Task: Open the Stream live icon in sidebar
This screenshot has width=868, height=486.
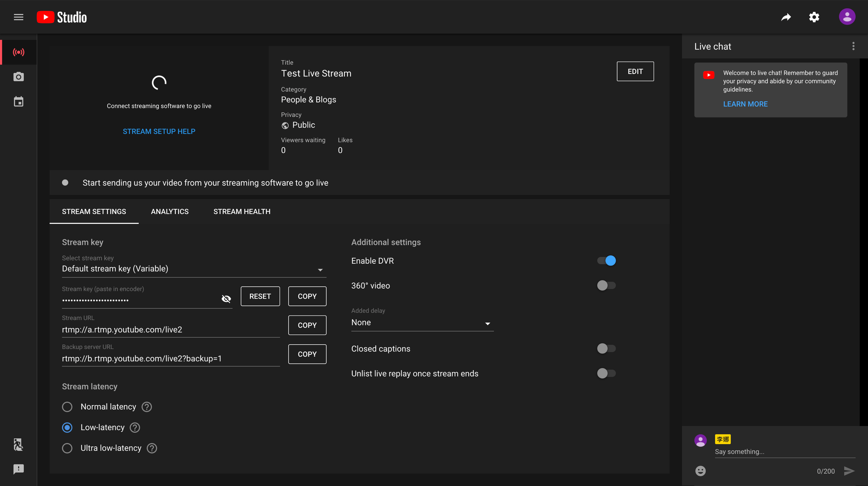Action: coord(19,52)
